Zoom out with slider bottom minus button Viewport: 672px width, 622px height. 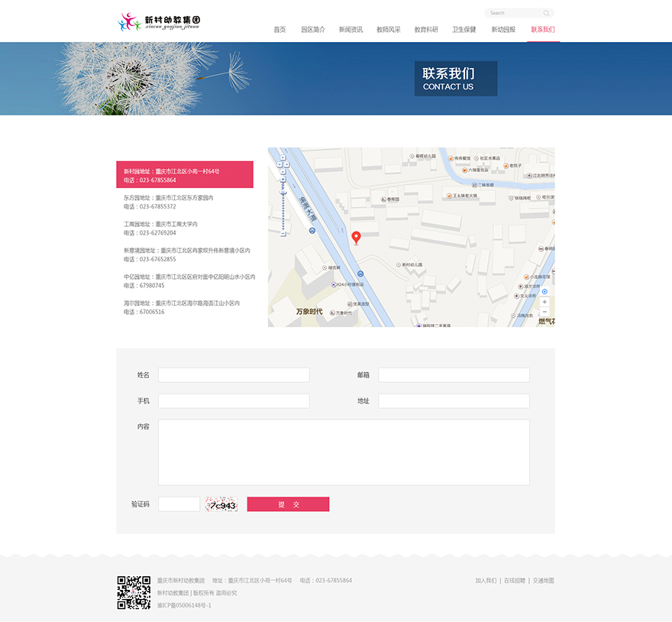point(283,233)
